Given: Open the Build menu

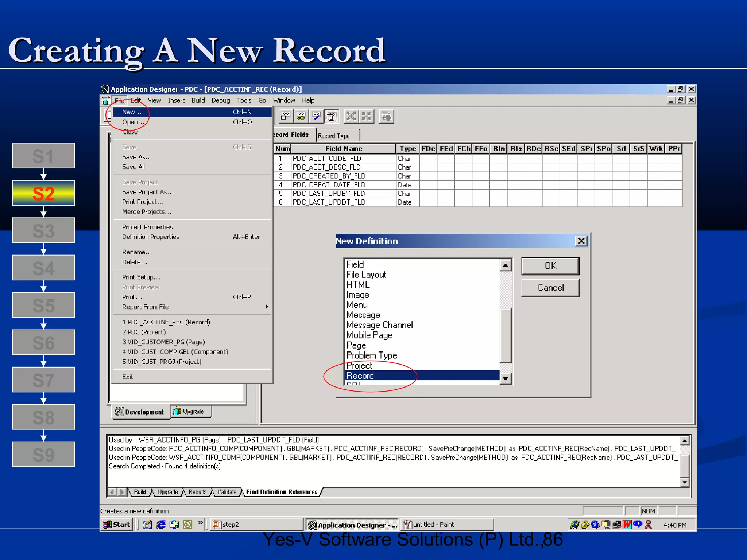Looking at the screenshot, I should pyautogui.click(x=198, y=101).
